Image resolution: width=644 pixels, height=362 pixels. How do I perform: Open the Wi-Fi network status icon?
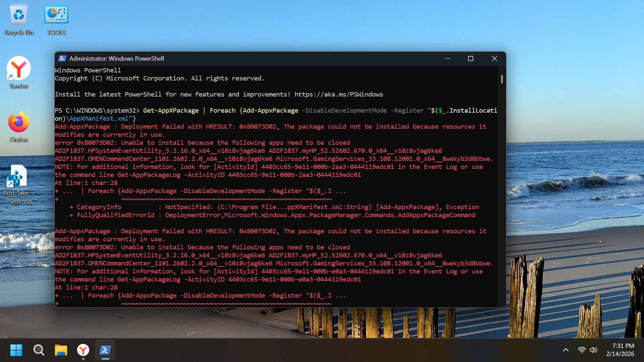582,350
